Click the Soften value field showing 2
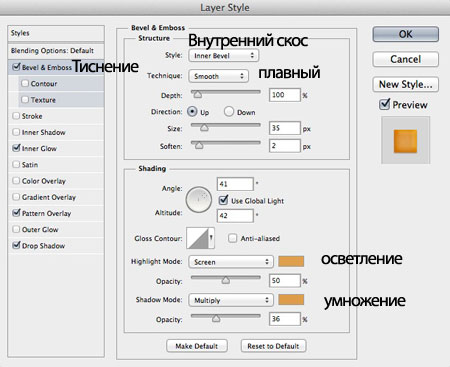The image size is (450, 367). [x=285, y=146]
